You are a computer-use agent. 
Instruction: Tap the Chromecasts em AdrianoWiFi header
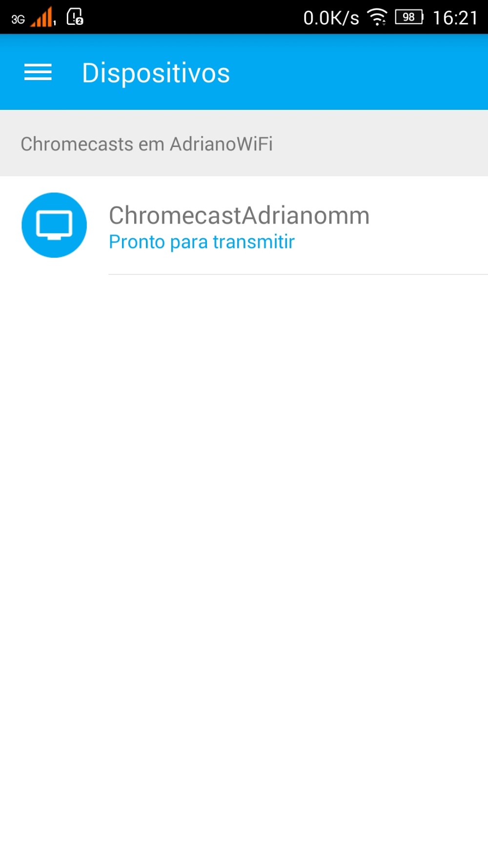click(x=146, y=144)
